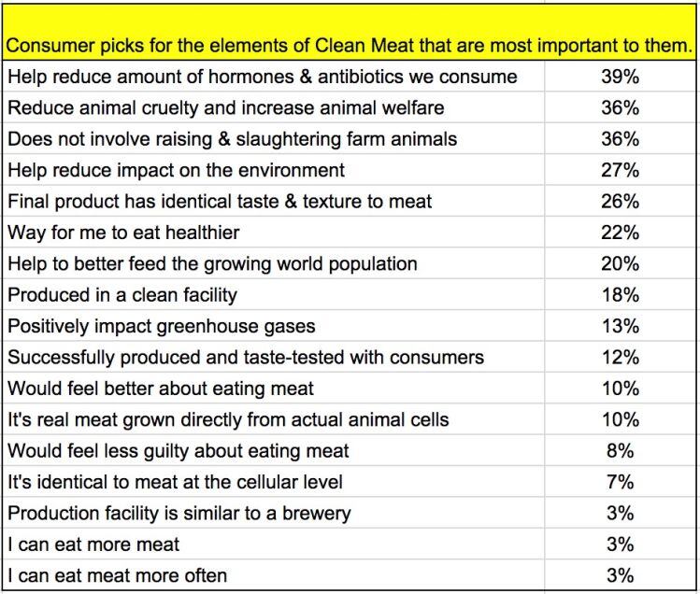The height and width of the screenshot is (594, 700).
Task: Click the 'Way for me to eat healthier' cell
Action: pyautogui.click(x=124, y=233)
